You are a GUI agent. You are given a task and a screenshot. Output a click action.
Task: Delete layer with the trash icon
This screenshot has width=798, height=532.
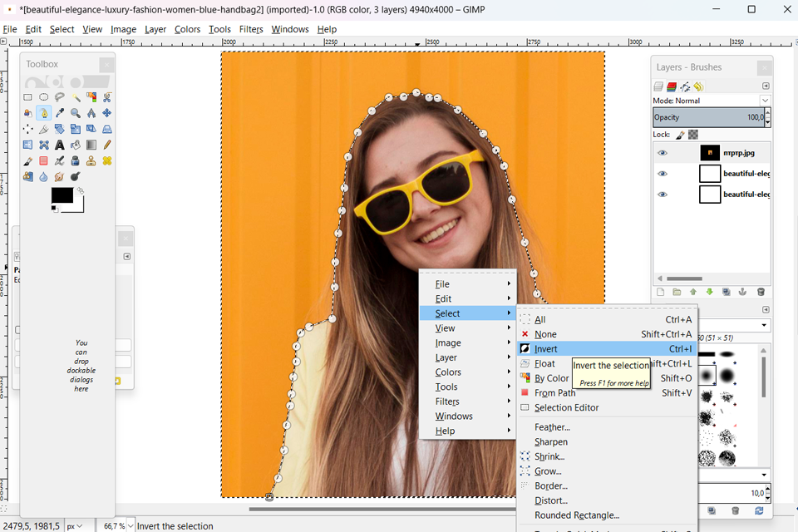pyautogui.click(x=761, y=292)
